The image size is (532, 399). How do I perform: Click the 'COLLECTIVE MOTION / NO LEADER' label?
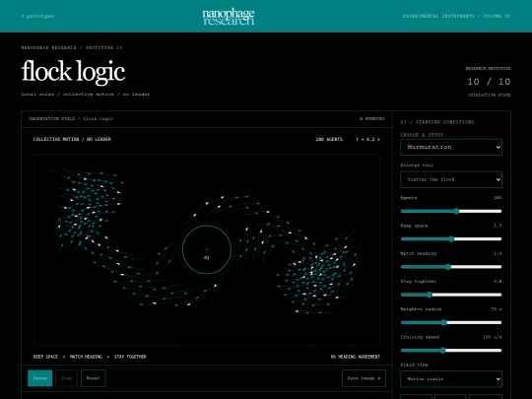[x=72, y=139]
